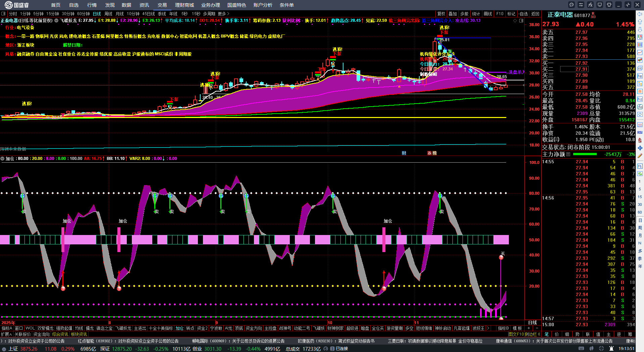Click the 画线 drawing button

pos(488,14)
